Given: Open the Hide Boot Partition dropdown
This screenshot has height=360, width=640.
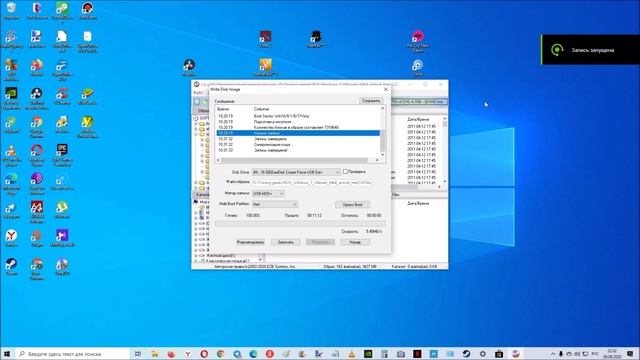Looking at the screenshot, I should coord(275,204).
